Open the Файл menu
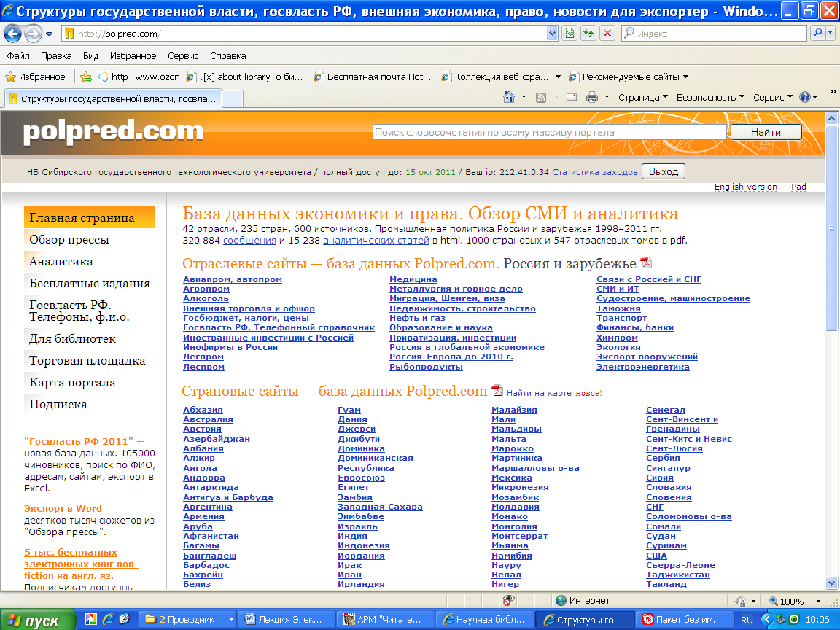The image size is (840, 630). (x=18, y=55)
